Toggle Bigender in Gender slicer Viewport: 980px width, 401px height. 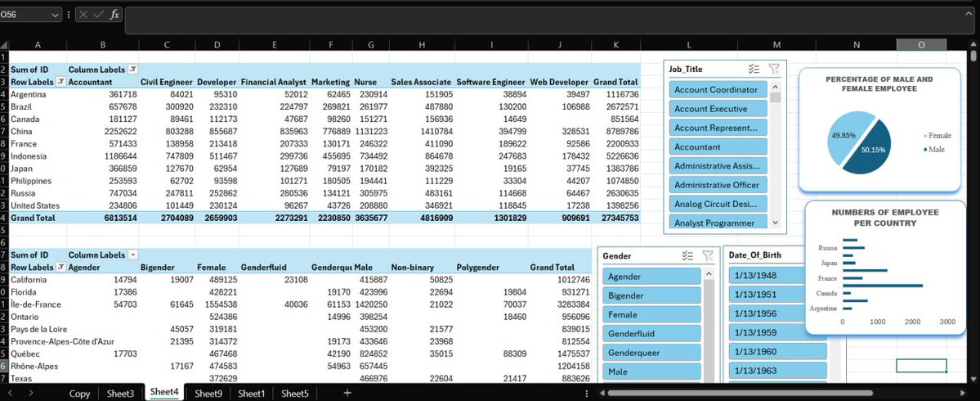(652, 295)
